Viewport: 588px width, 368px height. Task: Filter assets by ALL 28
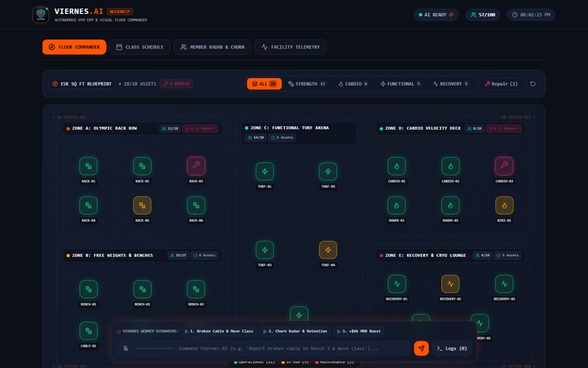click(x=264, y=84)
